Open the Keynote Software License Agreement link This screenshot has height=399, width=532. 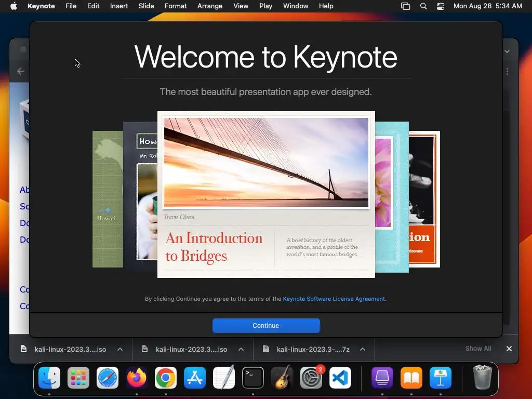pos(334,299)
